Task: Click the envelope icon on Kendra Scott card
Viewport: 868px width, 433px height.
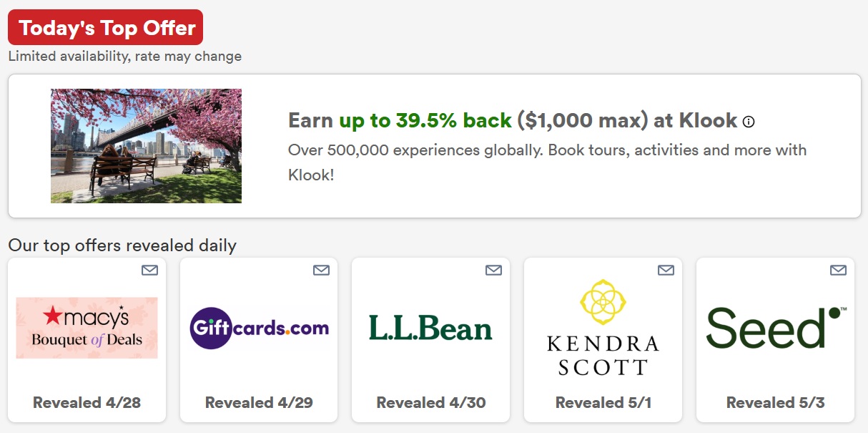Action: point(666,270)
